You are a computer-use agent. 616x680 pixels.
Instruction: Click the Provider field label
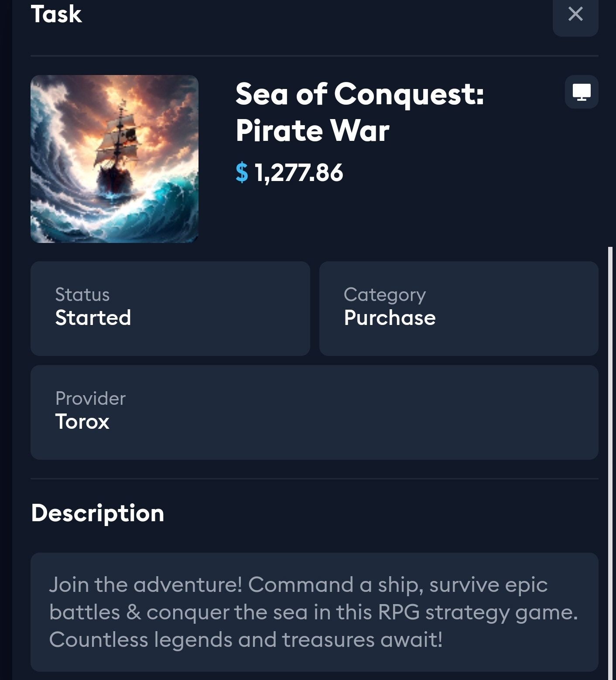tap(90, 398)
